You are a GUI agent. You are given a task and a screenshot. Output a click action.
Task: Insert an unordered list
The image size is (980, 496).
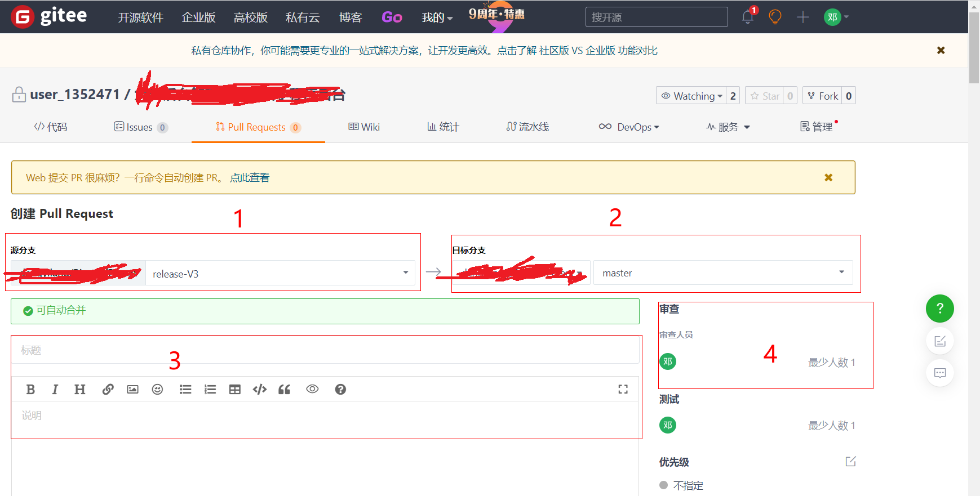[185, 389]
